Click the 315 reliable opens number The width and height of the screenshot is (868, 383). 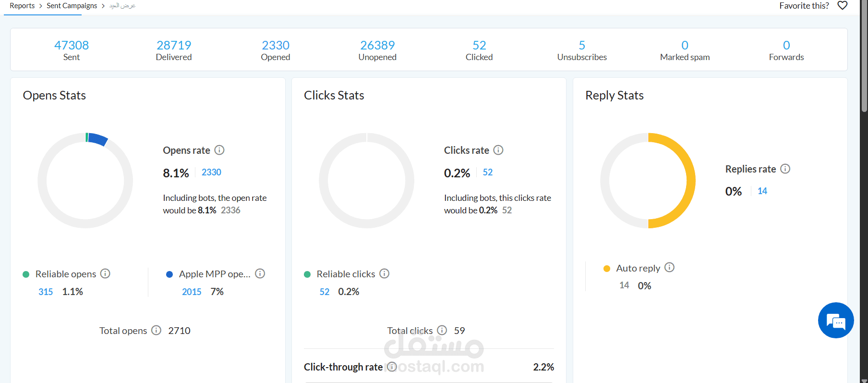46,292
